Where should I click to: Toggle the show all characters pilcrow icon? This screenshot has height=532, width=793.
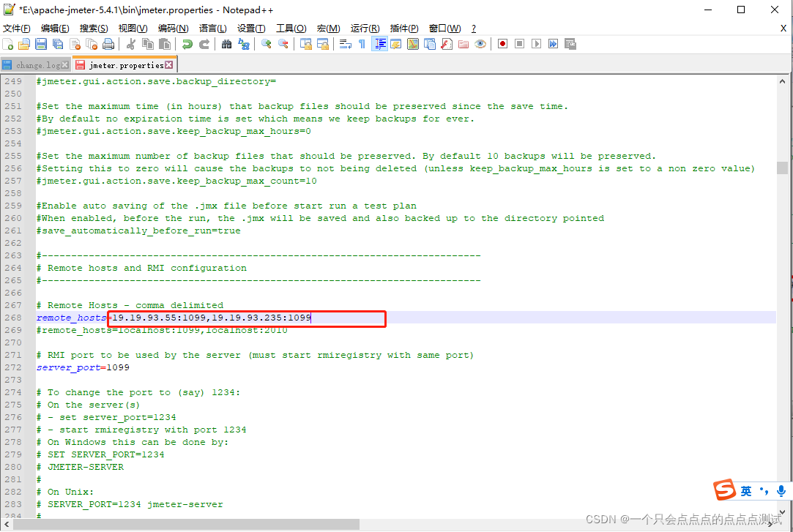(362, 44)
